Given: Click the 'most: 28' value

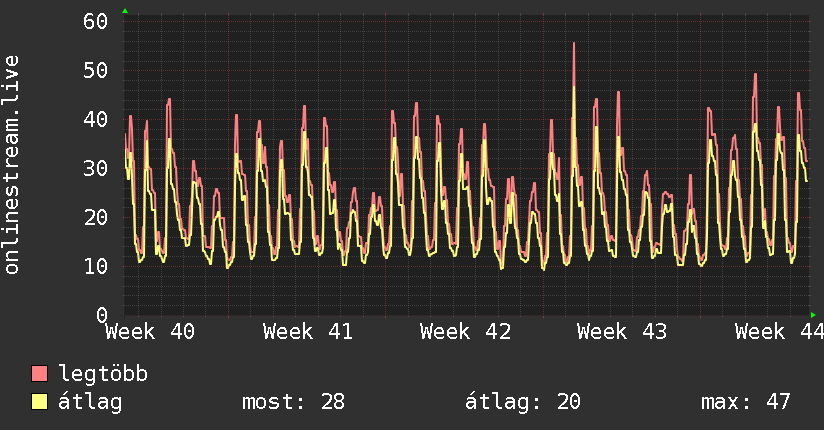Looking at the screenshot, I should click(x=293, y=402).
